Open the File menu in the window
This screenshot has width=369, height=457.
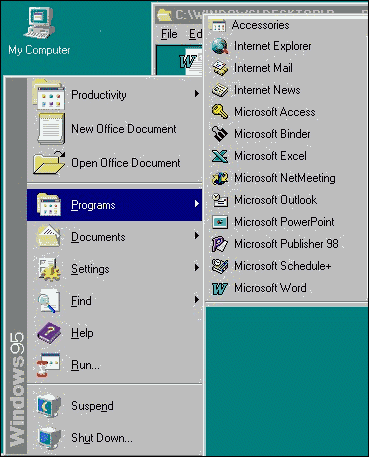[169, 34]
